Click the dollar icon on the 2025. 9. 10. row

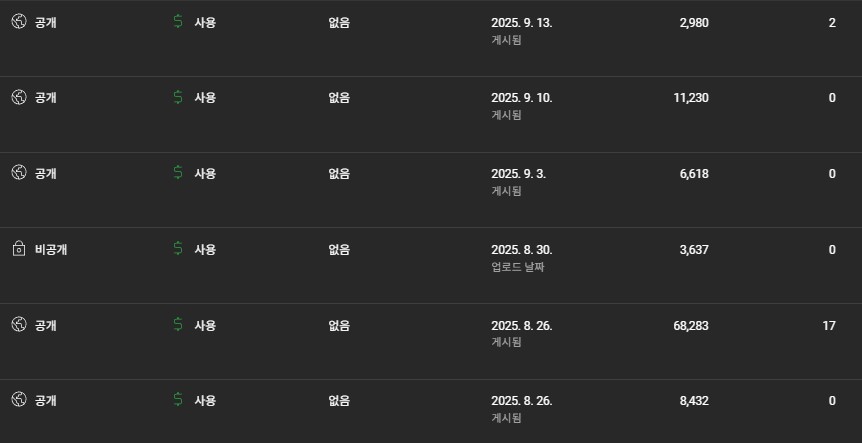coord(178,98)
